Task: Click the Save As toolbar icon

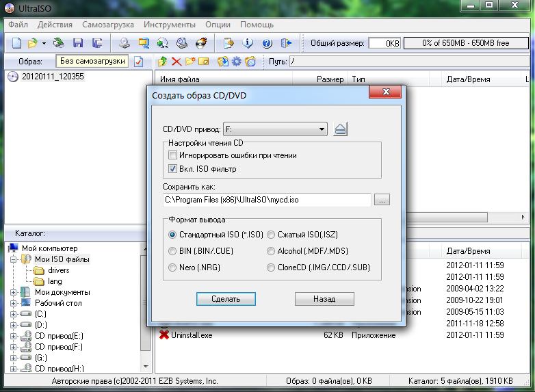Action: pyautogui.click(x=97, y=43)
